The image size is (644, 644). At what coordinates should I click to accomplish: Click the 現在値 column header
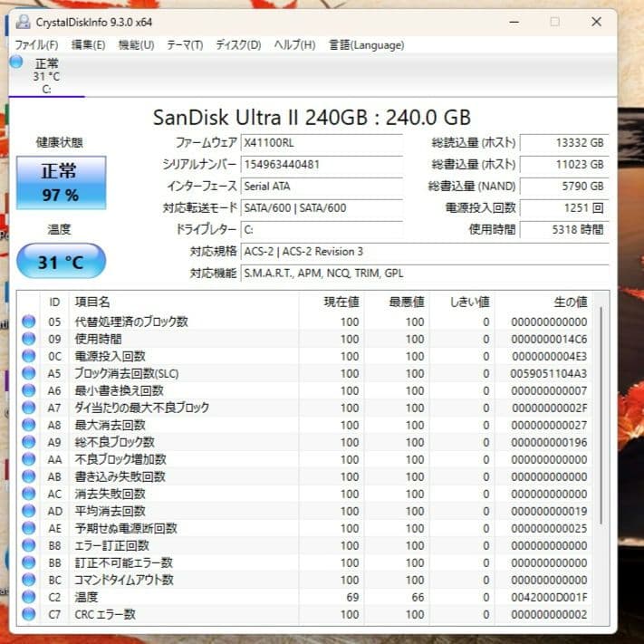(x=332, y=303)
